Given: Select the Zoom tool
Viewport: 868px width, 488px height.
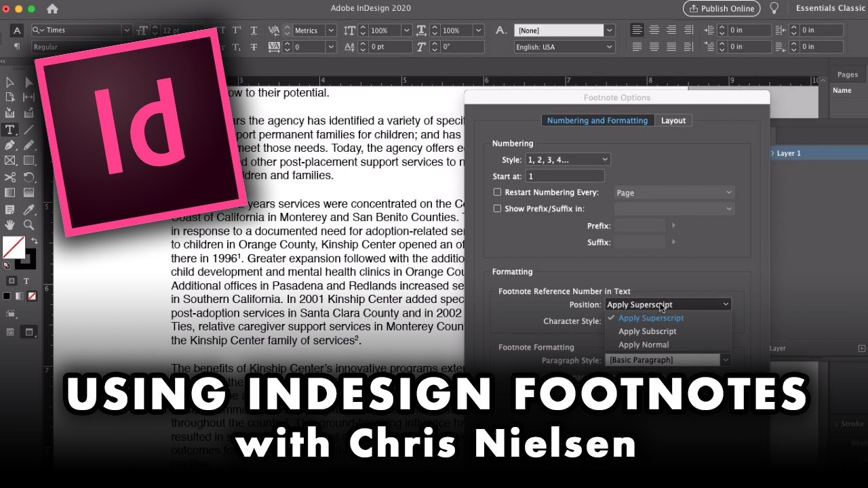Looking at the screenshot, I should point(29,224).
